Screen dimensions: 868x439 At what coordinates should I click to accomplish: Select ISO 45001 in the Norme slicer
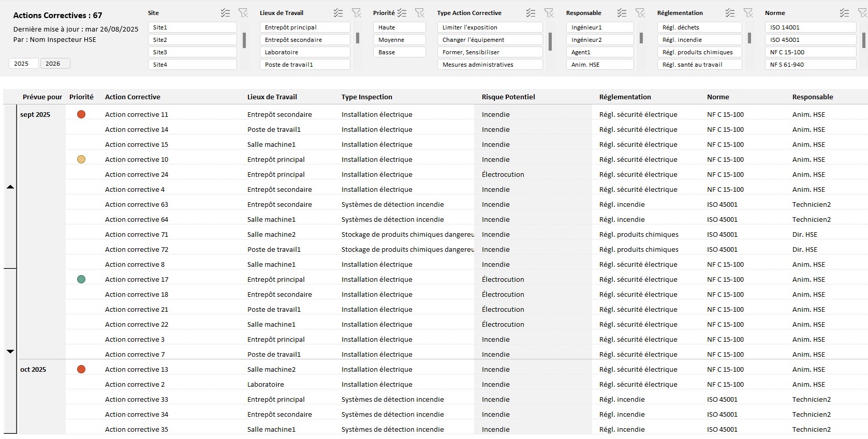tap(810, 40)
